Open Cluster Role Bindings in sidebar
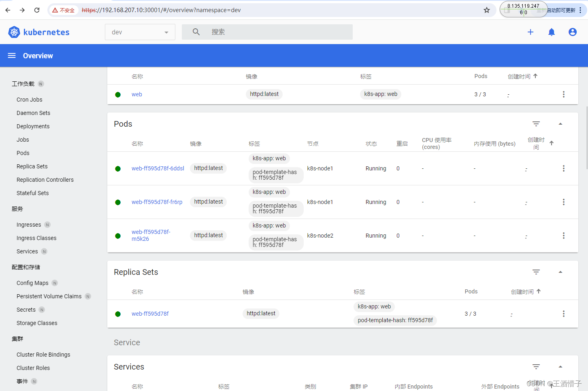588x391 pixels. (43, 355)
